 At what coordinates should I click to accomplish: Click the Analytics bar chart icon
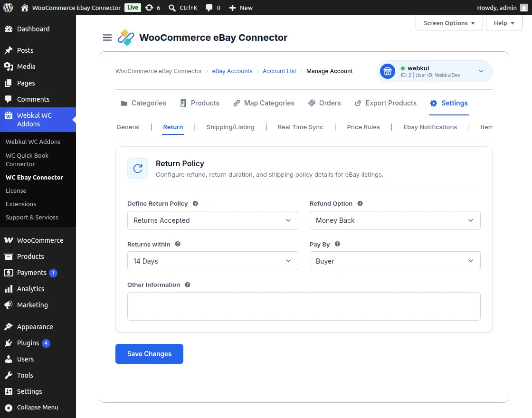9,289
